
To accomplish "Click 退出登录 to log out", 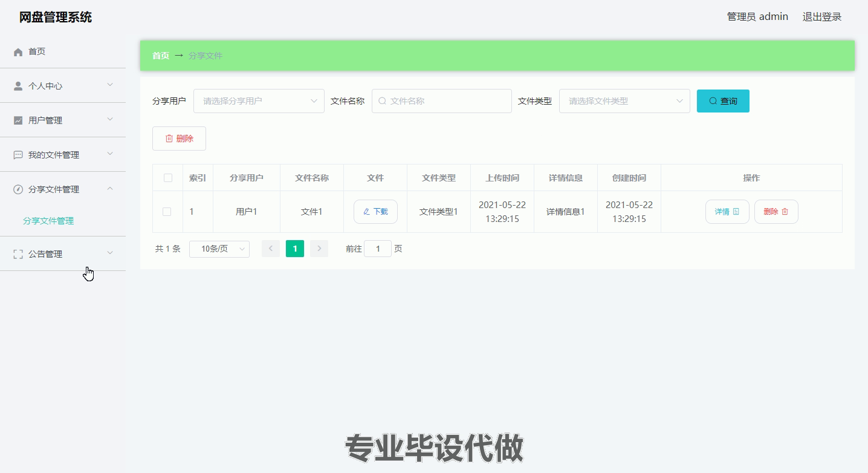I will click(x=822, y=17).
